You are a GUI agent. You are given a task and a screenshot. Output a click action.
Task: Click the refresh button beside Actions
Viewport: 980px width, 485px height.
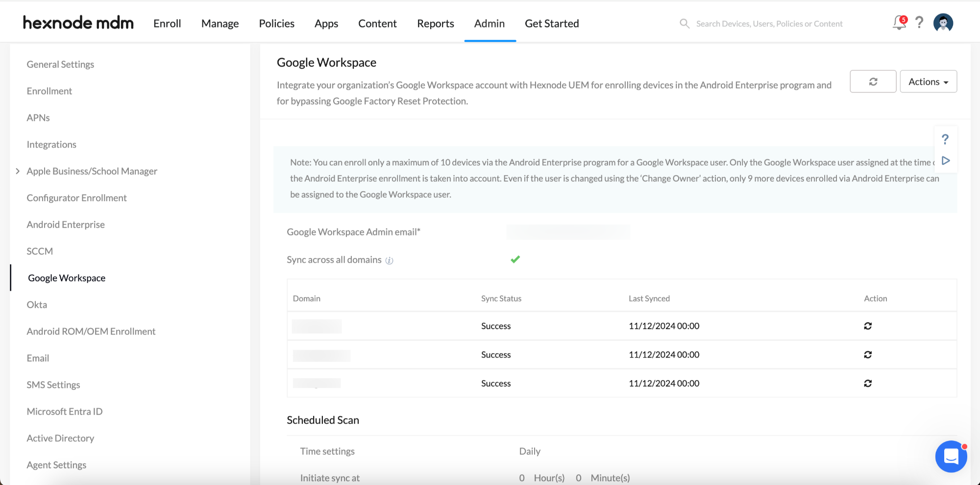(873, 81)
